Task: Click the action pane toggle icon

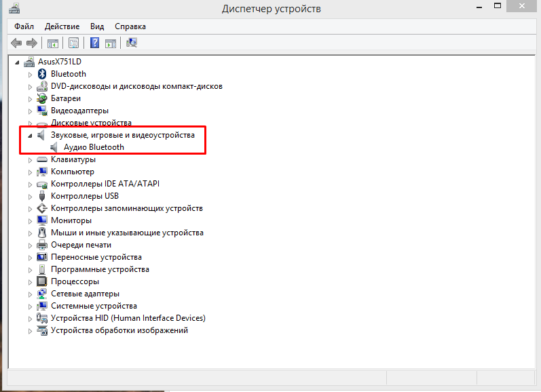Action: click(111, 43)
